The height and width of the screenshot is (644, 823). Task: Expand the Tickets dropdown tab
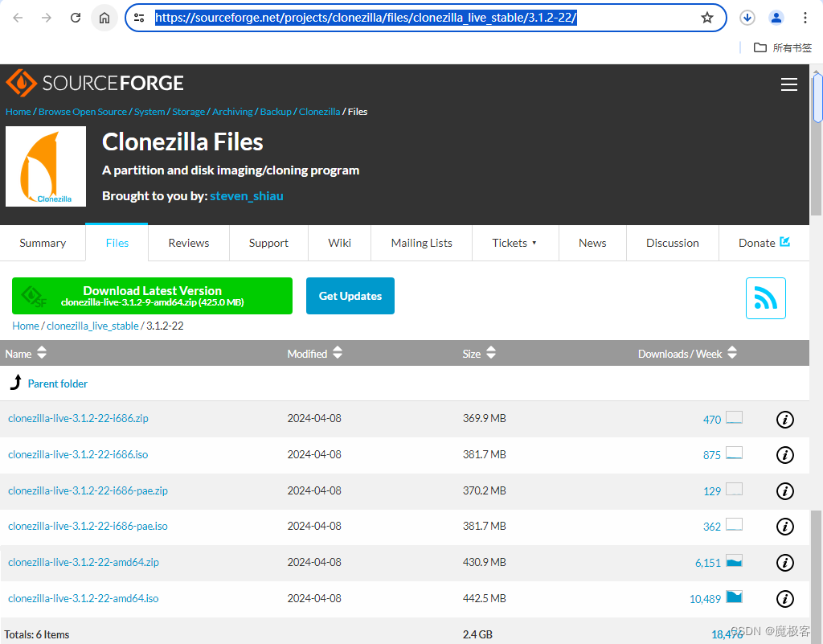pyautogui.click(x=514, y=243)
